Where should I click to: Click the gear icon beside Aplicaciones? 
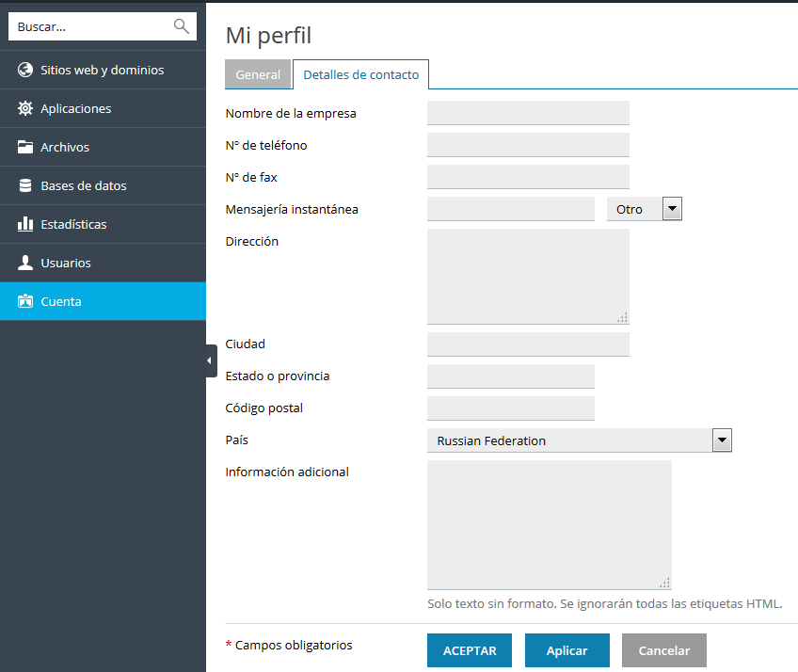click(25, 108)
